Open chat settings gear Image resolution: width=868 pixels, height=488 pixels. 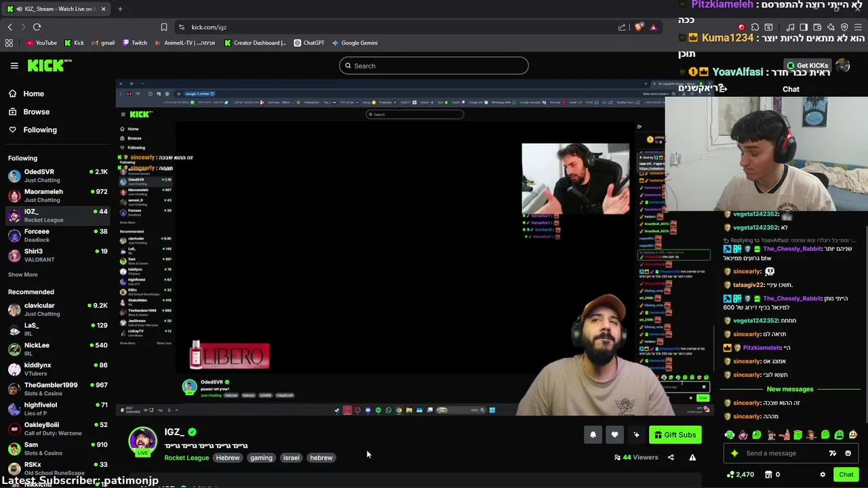(823, 474)
